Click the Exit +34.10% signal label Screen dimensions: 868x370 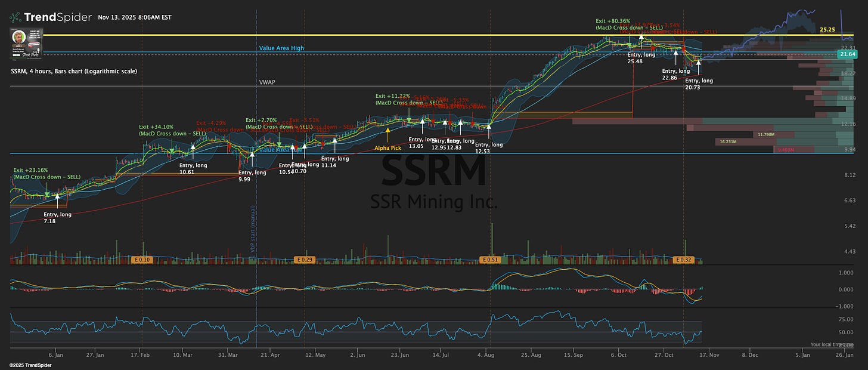172,130
